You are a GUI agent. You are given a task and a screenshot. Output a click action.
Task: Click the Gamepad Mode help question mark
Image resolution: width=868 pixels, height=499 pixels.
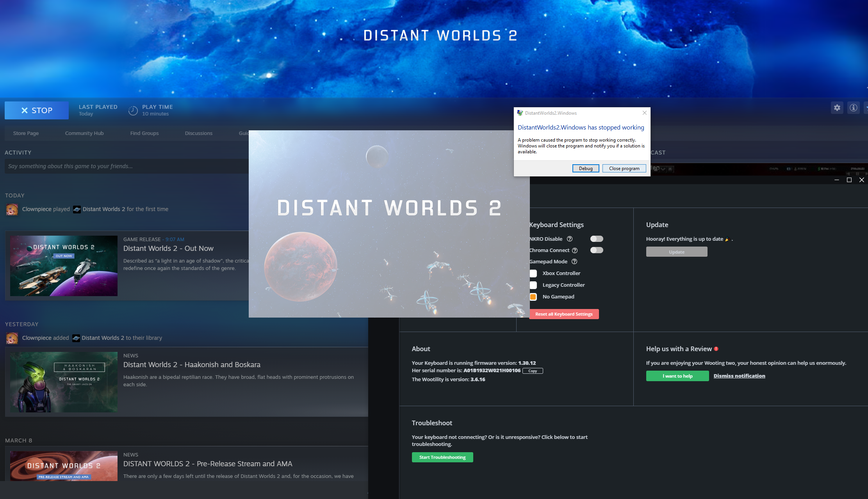click(x=574, y=262)
